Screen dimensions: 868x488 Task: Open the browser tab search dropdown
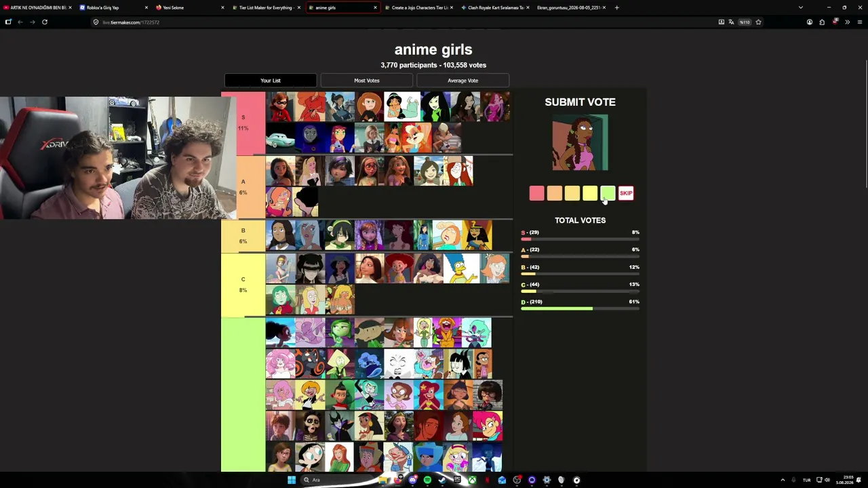point(800,7)
